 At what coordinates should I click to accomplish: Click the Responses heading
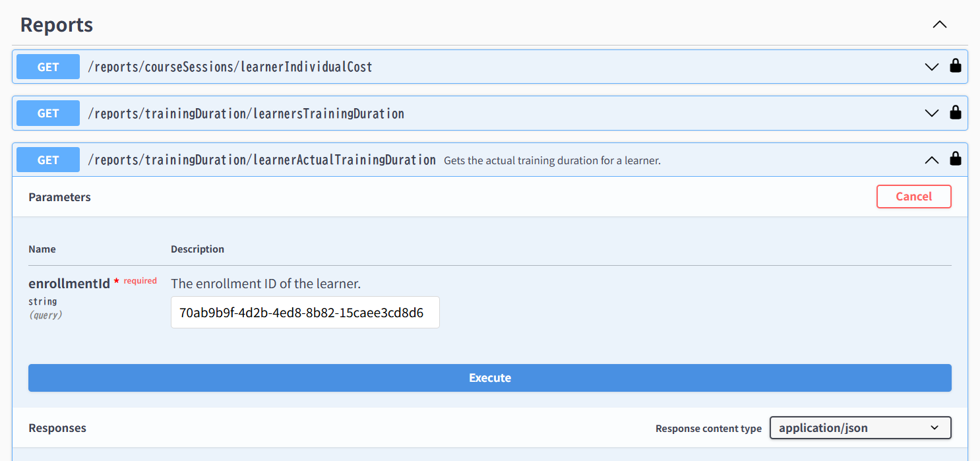tap(57, 428)
